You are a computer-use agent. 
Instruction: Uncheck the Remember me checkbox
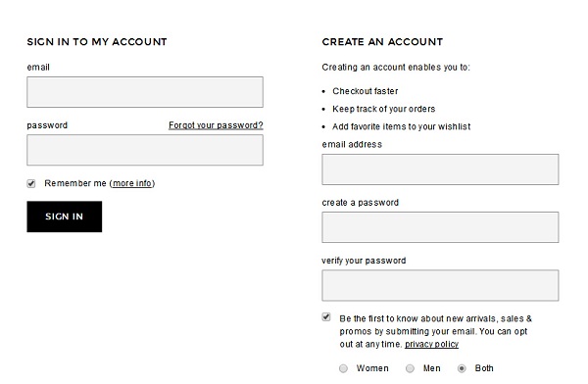point(31,183)
